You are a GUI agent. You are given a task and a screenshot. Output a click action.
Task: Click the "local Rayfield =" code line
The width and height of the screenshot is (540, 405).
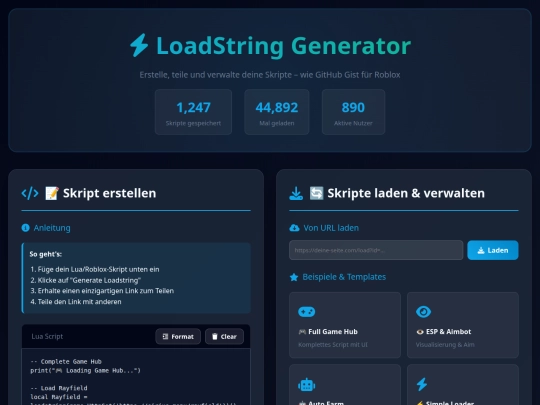click(59, 397)
